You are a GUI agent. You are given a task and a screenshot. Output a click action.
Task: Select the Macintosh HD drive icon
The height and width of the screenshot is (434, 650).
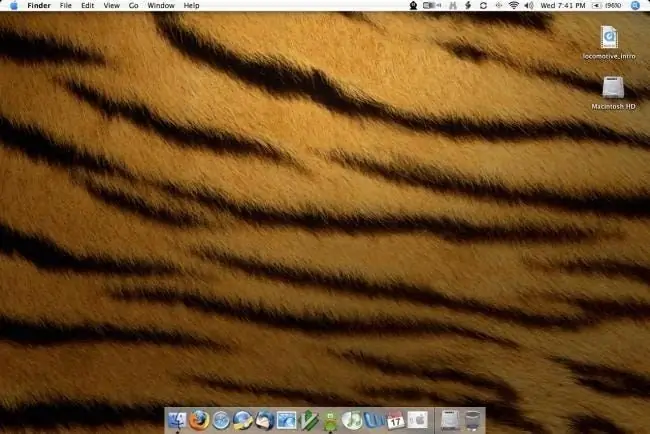coord(613,87)
